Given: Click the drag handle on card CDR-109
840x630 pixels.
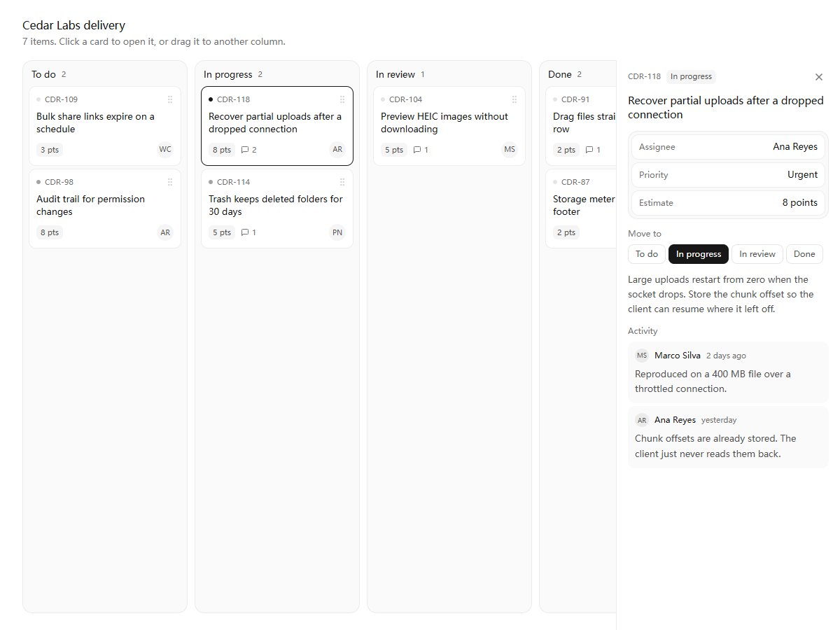Looking at the screenshot, I should tap(170, 99).
